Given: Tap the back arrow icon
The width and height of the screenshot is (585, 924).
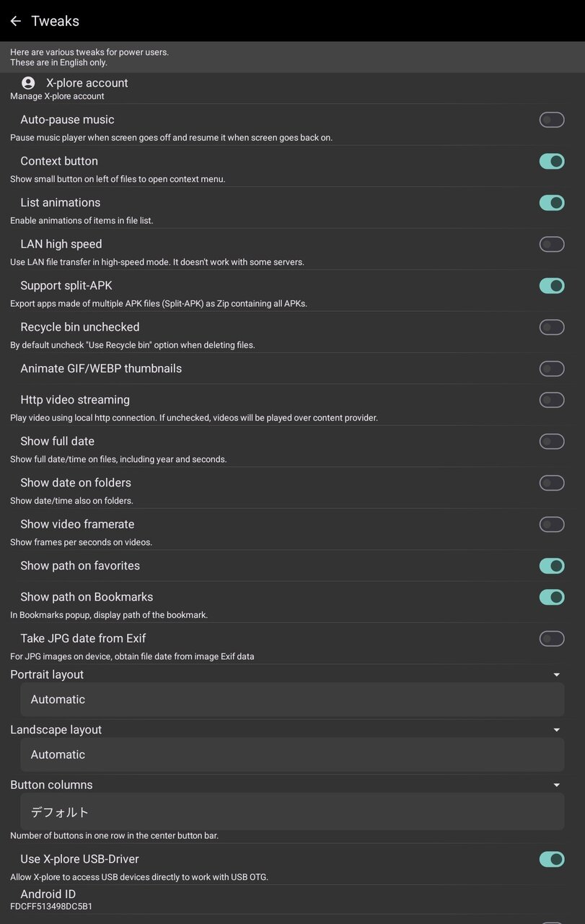Looking at the screenshot, I should [x=15, y=21].
